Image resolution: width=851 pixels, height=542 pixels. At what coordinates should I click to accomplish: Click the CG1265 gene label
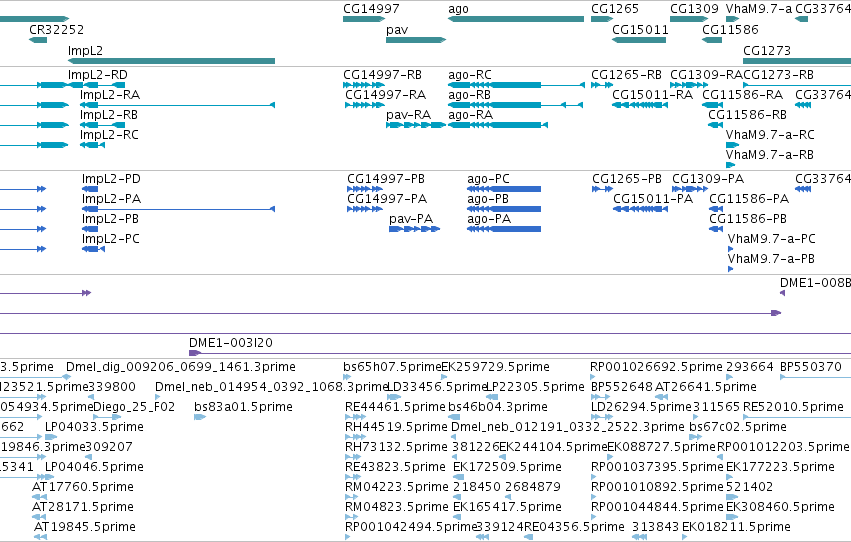coord(615,9)
